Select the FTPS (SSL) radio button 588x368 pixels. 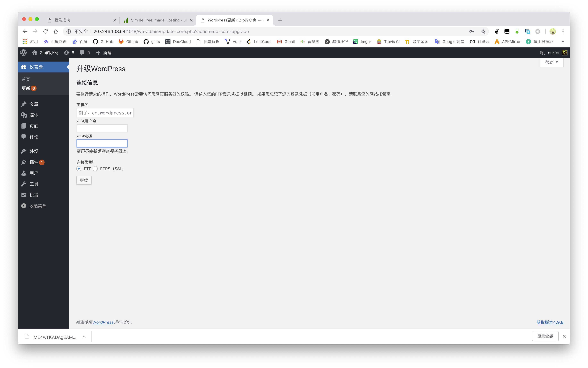95,168
